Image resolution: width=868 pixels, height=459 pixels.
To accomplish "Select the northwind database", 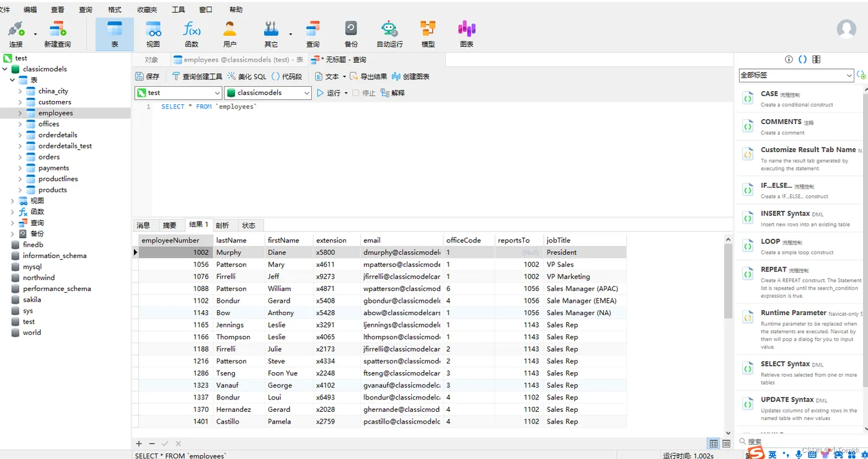I will point(38,278).
